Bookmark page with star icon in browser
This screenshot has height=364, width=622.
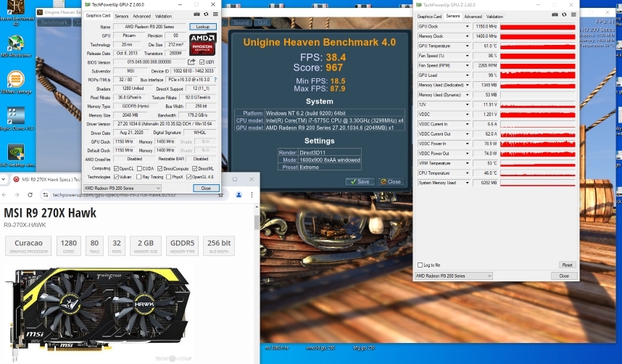click(x=221, y=195)
